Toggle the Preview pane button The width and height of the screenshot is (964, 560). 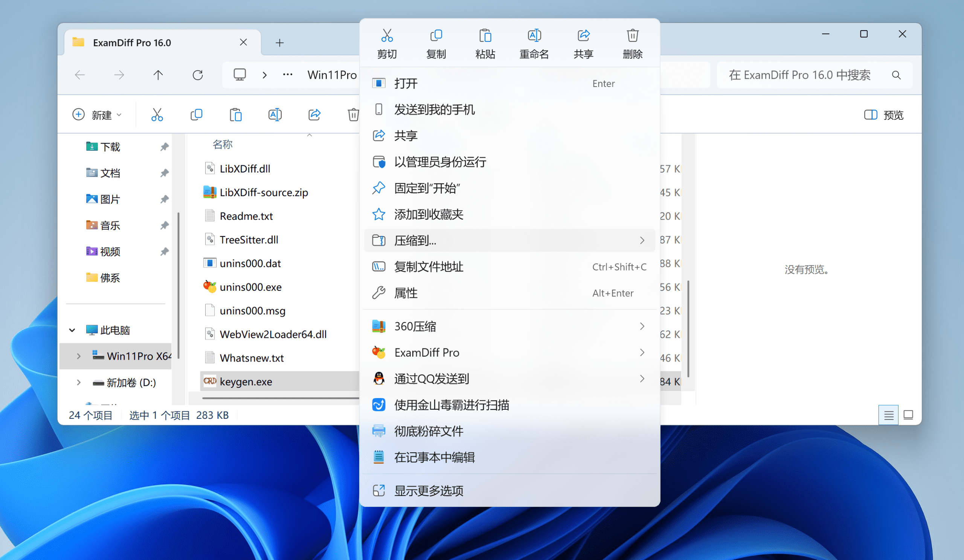click(x=884, y=115)
